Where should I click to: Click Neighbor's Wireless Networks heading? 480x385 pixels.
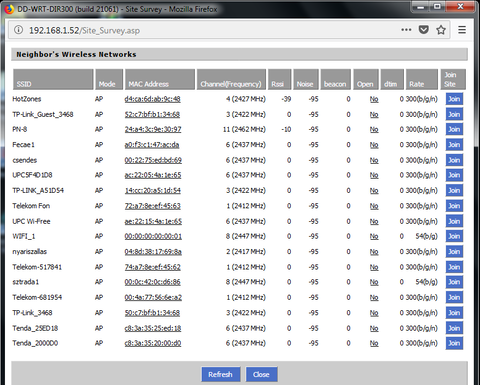click(x=76, y=54)
